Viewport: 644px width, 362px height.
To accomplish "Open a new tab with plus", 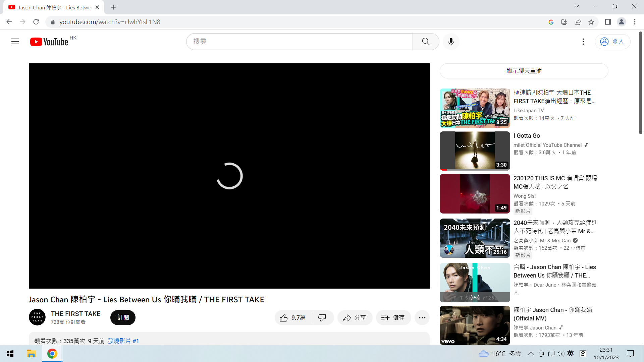I will tap(113, 7).
